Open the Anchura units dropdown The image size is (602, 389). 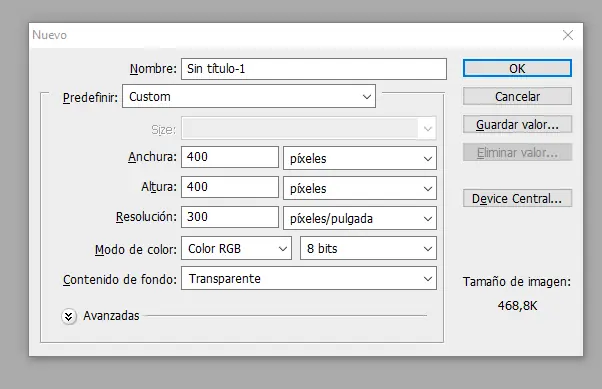(360, 158)
